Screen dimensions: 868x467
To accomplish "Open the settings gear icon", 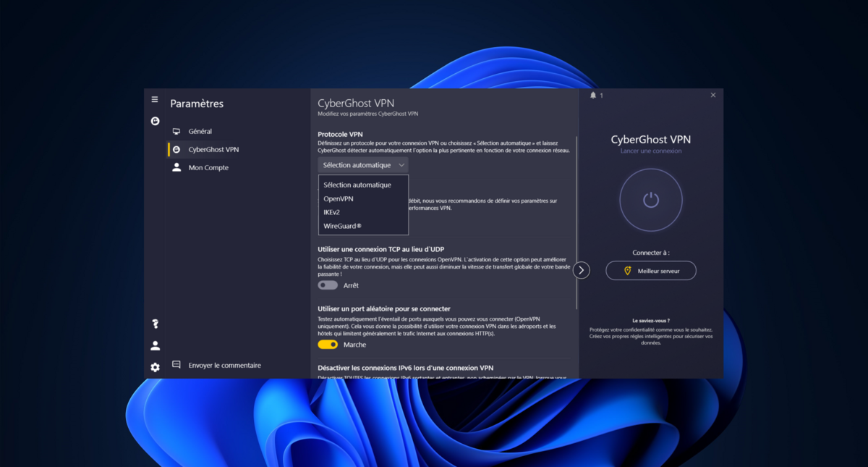I will click(x=155, y=367).
